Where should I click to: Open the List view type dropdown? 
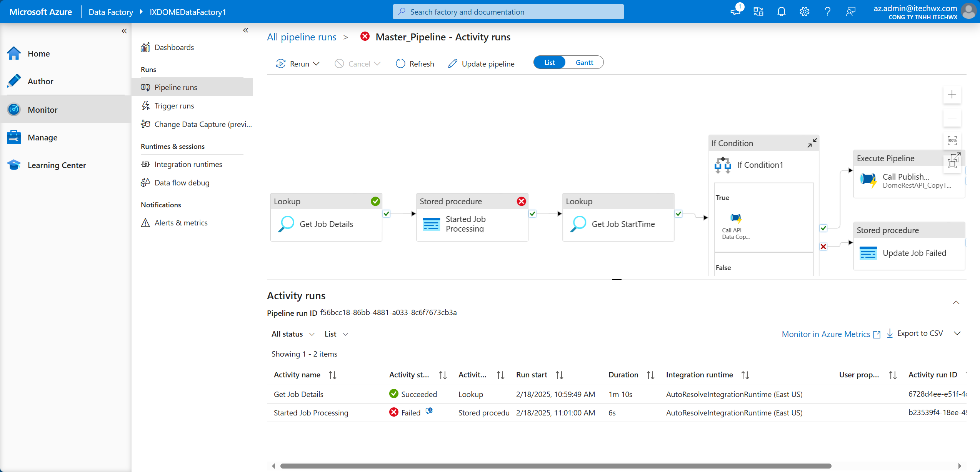coord(337,334)
